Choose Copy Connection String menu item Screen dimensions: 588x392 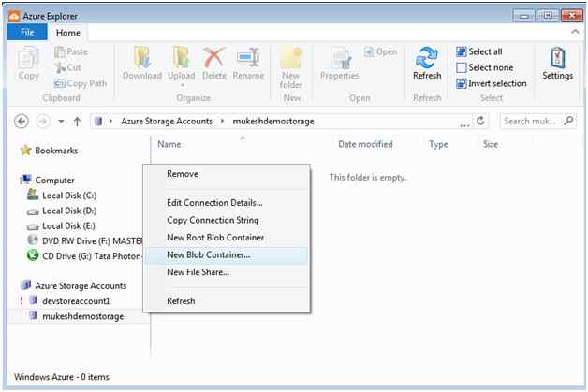(x=227, y=220)
